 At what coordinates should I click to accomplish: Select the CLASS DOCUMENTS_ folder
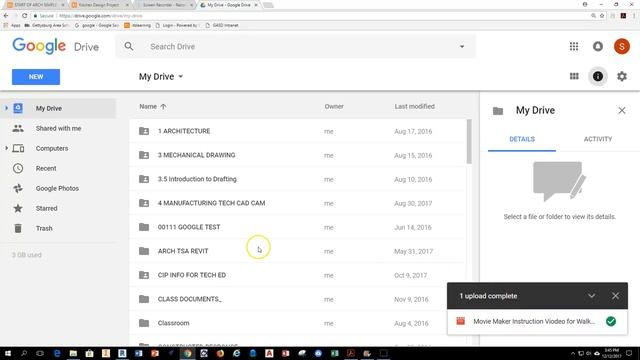pos(297,299)
